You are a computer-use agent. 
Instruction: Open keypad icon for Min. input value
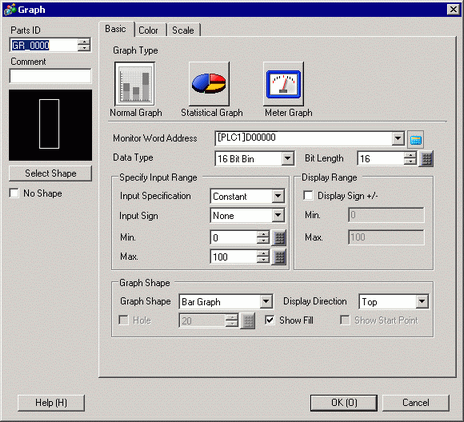pos(279,238)
